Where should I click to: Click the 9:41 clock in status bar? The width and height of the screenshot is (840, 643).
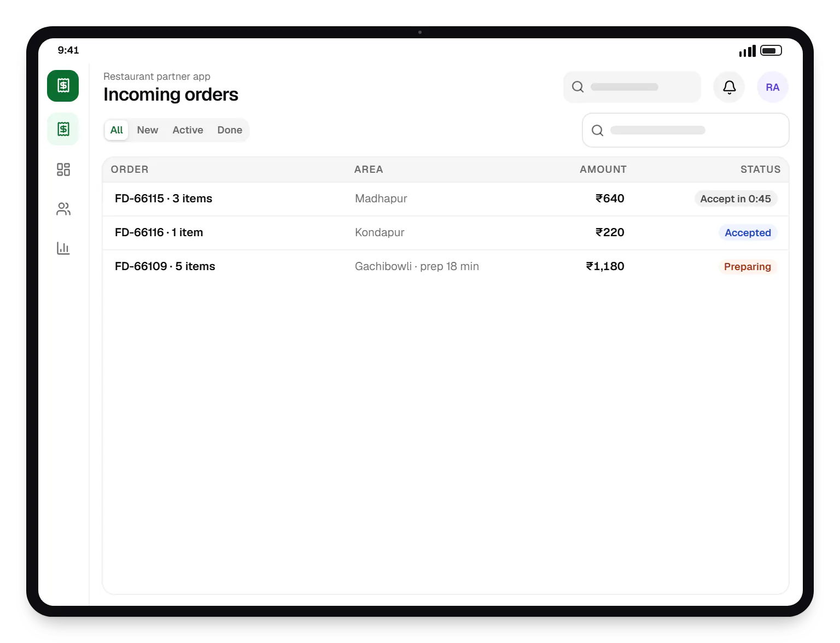click(68, 50)
